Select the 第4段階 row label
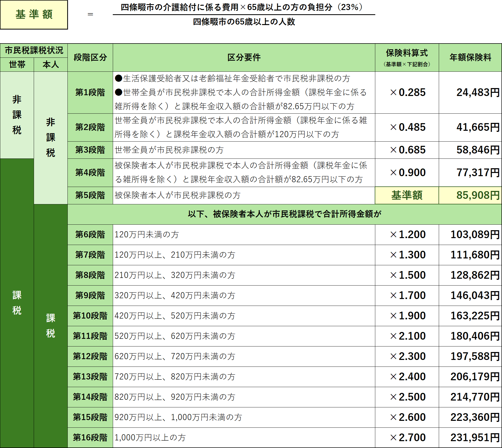This screenshot has height=448, width=502. coord(90,173)
